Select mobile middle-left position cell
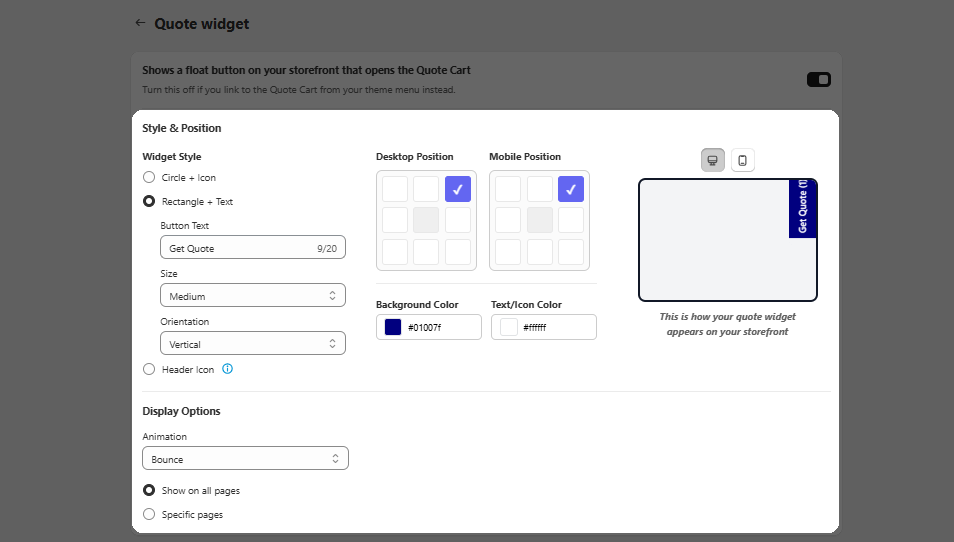Image resolution: width=954 pixels, height=542 pixels. 508,220
